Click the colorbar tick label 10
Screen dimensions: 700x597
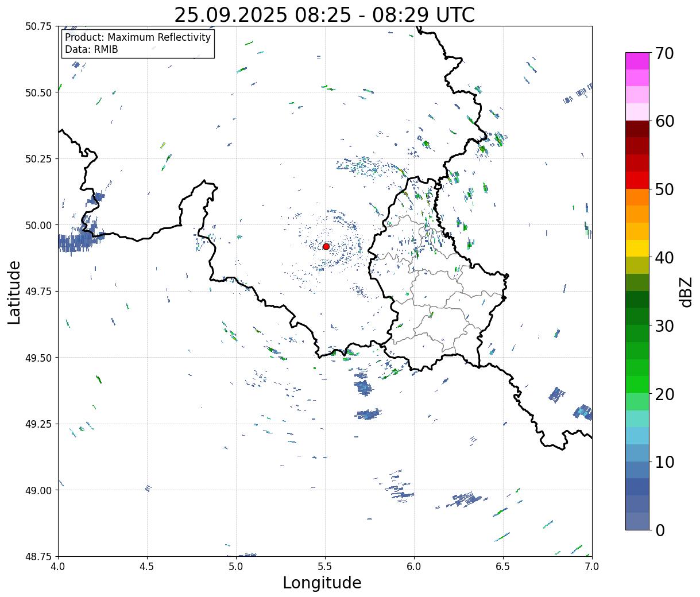pyautogui.click(x=664, y=462)
